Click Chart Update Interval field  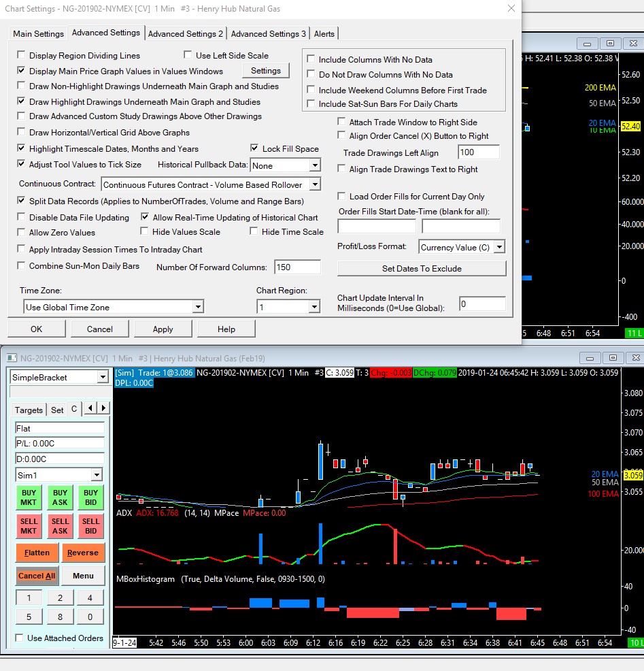click(482, 304)
